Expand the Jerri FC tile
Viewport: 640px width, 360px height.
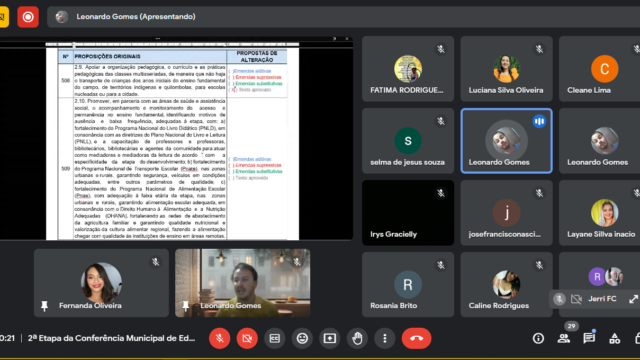[633, 299]
